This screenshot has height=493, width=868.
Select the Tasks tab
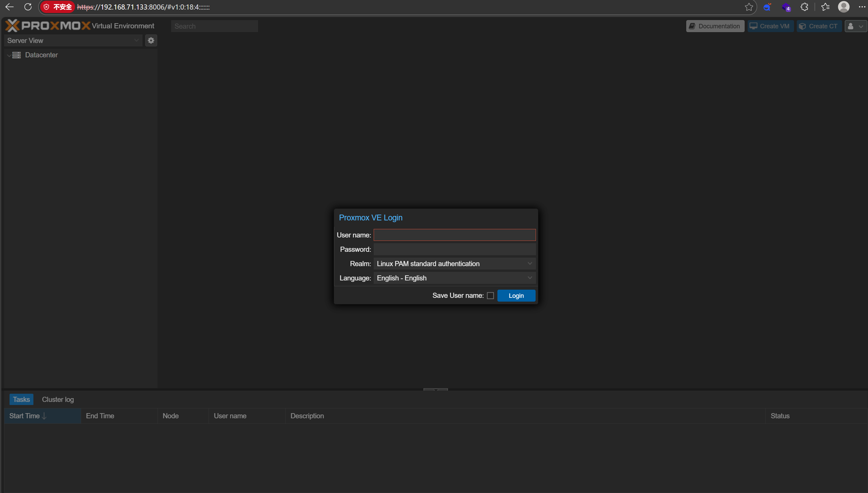[x=21, y=400]
